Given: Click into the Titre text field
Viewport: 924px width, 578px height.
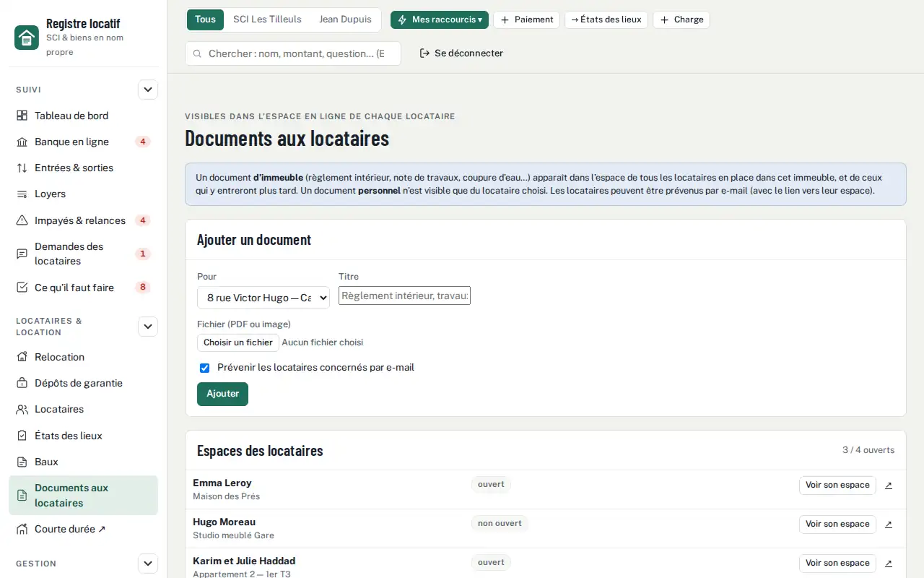Looking at the screenshot, I should coord(404,296).
